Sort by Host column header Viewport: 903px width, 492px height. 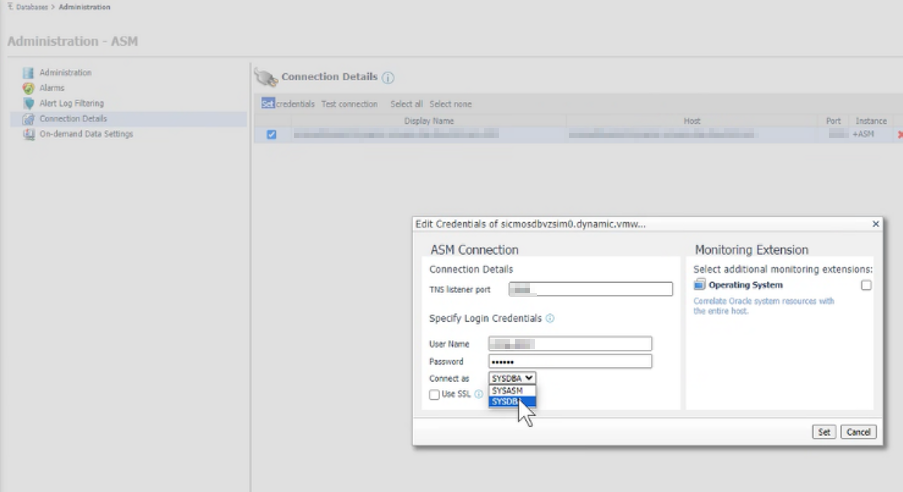[692, 121]
